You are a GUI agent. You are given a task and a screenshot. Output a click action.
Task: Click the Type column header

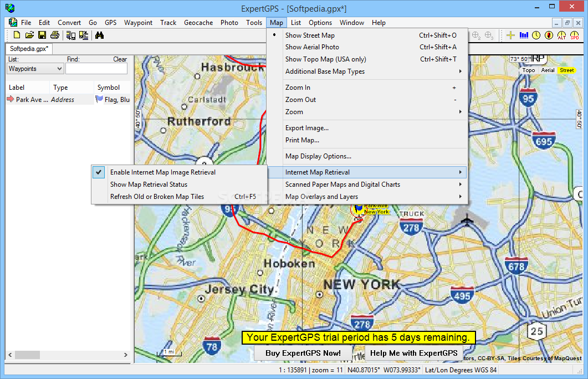tap(71, 88)
